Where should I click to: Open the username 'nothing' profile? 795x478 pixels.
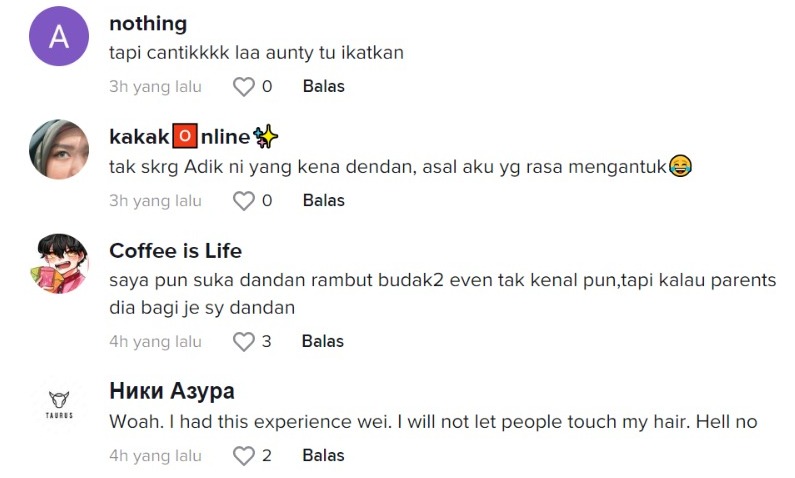pos(147,24)
